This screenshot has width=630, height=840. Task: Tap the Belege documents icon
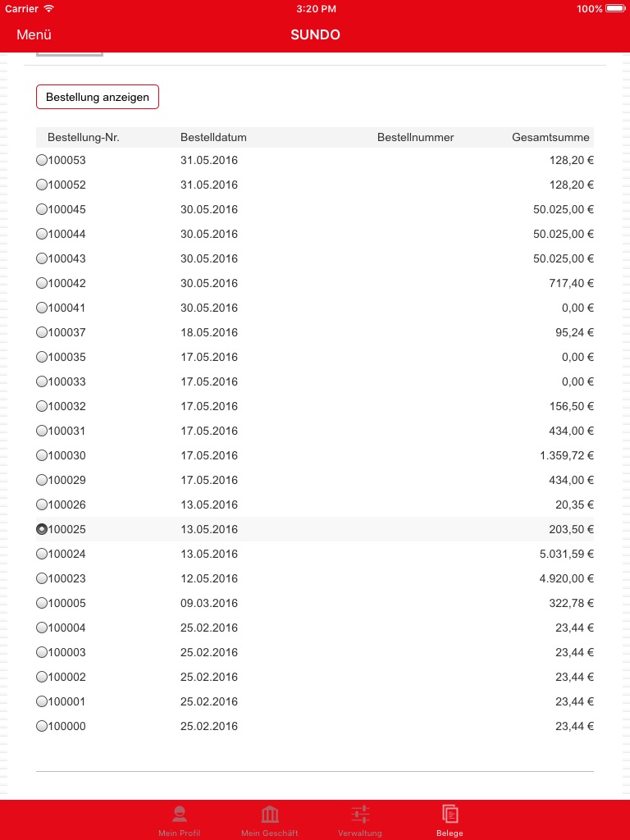[x=450, y=814]
